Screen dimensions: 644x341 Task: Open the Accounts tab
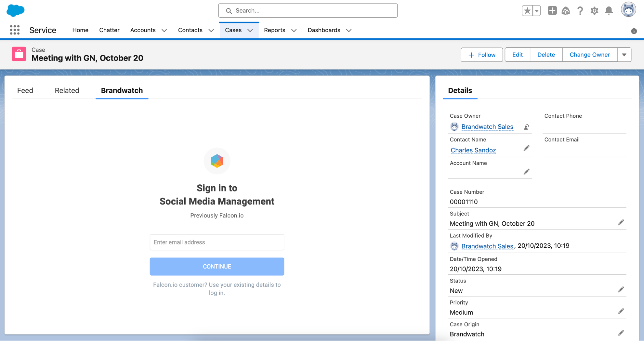(143, 30)
